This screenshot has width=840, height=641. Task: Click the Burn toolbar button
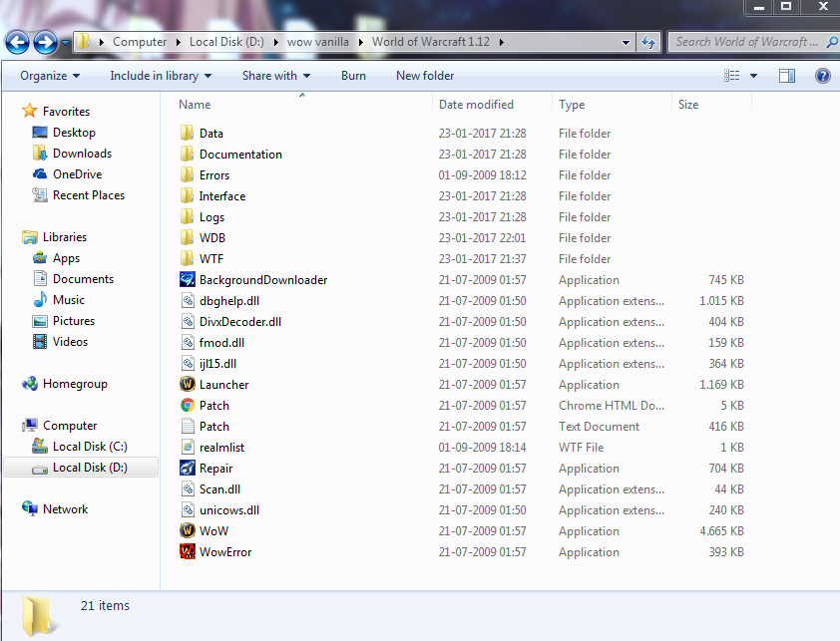(353, 76)
